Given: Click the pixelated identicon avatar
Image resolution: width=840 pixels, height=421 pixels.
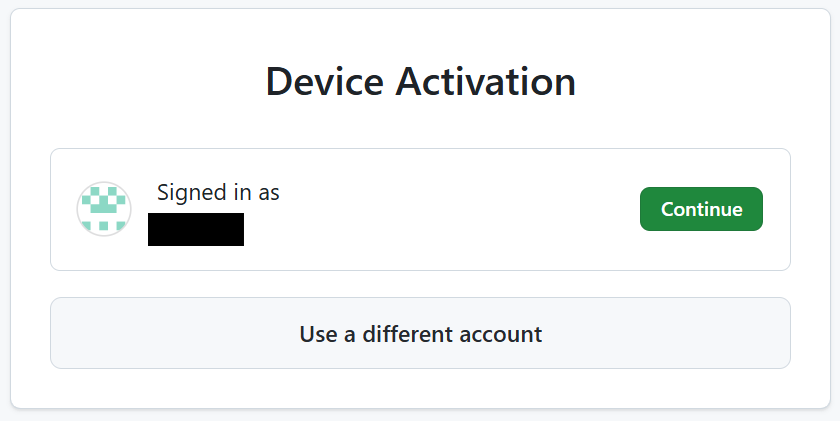Looking at the screenshot, I should coord(104,210).
